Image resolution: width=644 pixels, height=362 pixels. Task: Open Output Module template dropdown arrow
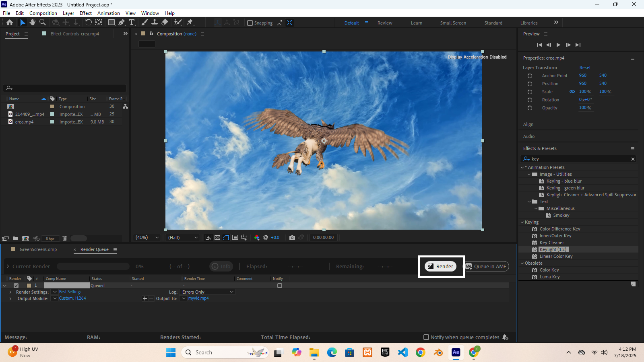click(55, 298)
